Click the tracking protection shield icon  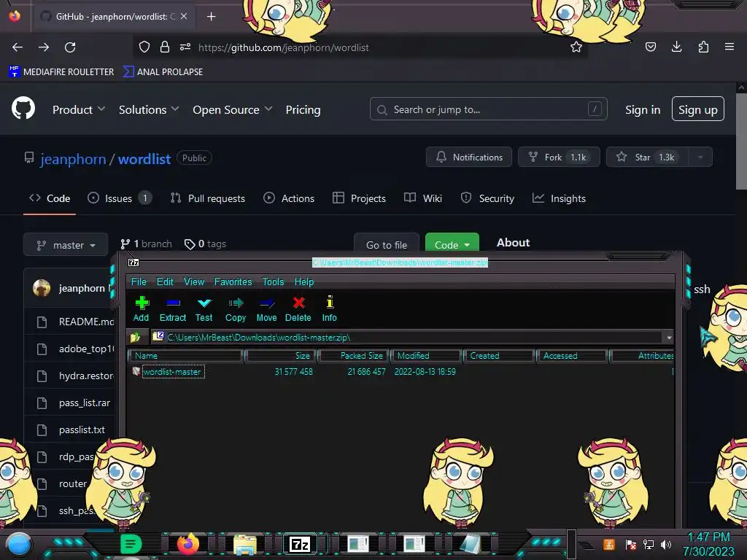pyautogui.click(x=144, y=47)
